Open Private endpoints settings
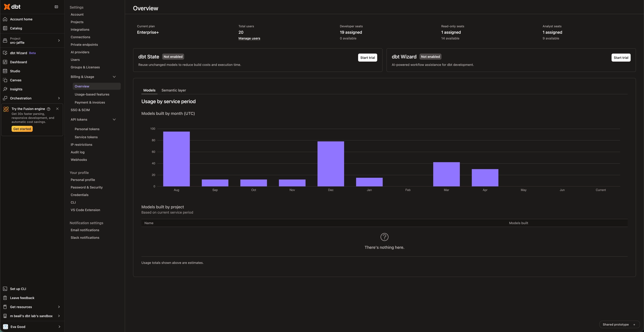Image resolution: width=644 pixels, height=332 pixels. tap(84, 45)
